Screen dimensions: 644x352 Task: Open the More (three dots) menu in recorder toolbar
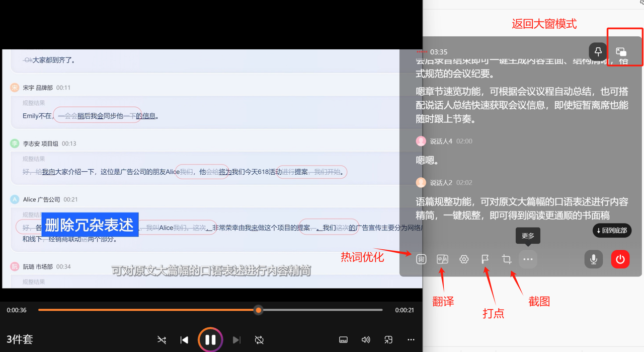(528, 259)
